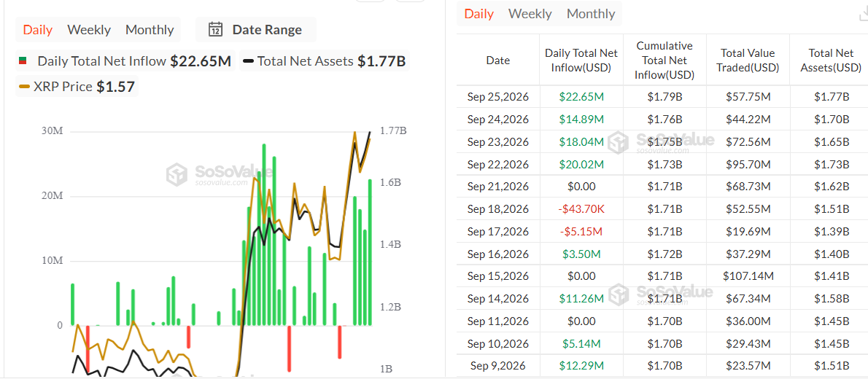868x379 pixels.
Task: Click the $5.14M net inflow cell
Action: [x=581, y=343]
